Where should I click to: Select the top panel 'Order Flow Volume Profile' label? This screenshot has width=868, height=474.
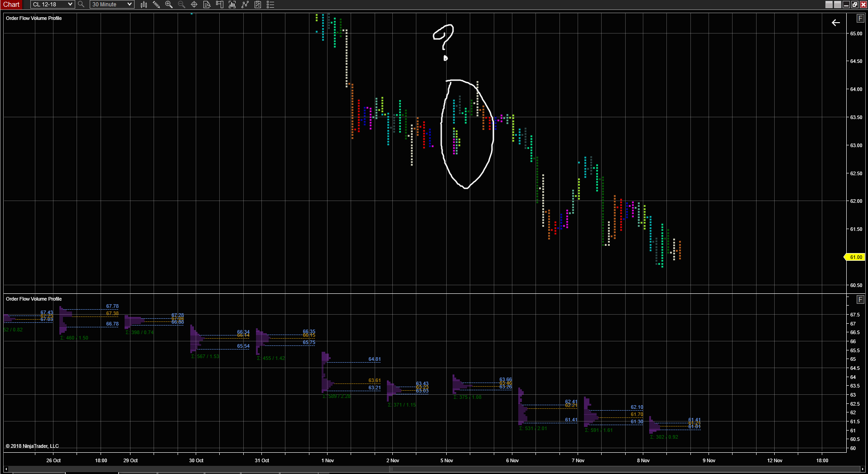coord(34,18)
